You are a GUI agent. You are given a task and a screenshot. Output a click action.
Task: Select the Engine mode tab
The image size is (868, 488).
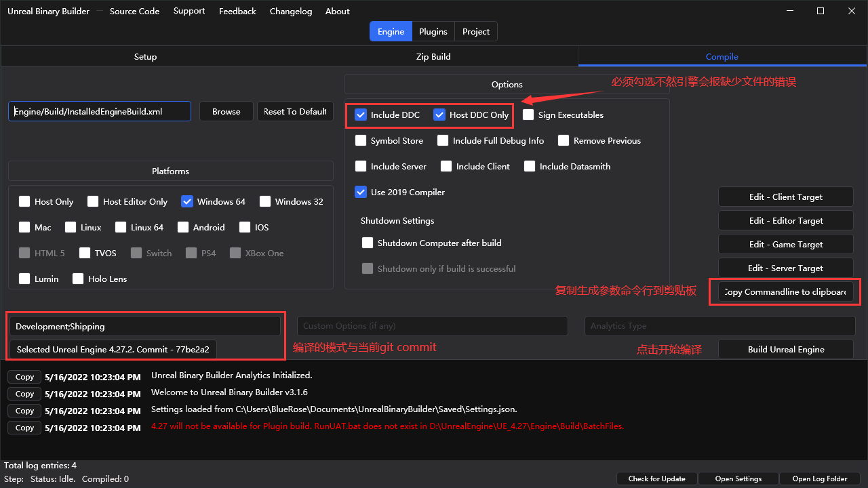coord(391,32)
